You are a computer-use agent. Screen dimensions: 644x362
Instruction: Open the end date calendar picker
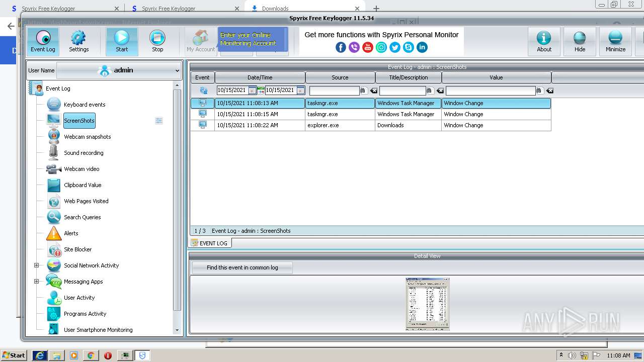point(300,90)
